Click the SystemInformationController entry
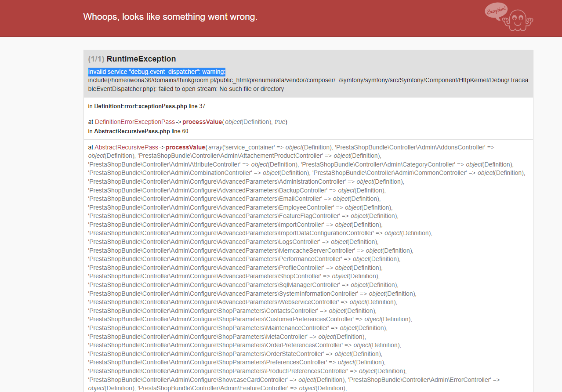The height and width of the screenshot is (392, 562). point(223,294)
